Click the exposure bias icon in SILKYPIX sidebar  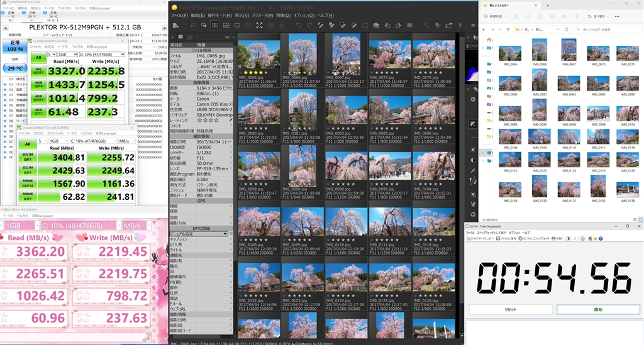pos(473,123)
